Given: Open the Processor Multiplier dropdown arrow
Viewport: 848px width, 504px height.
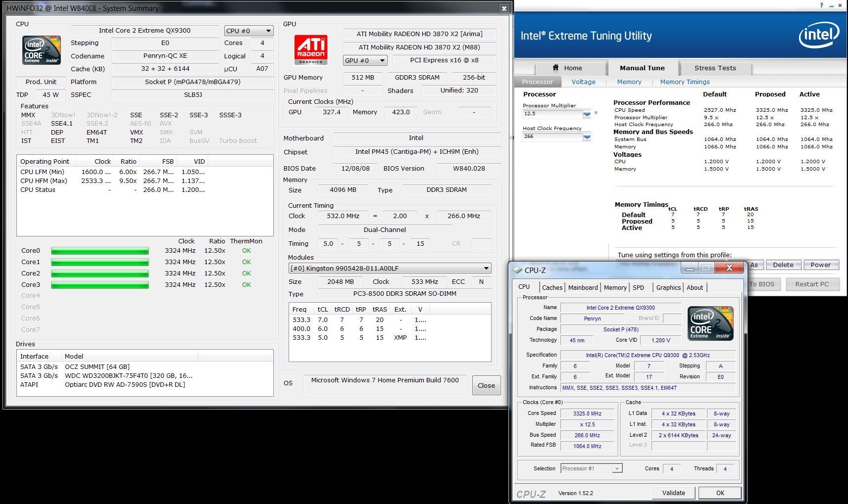Looking at the screenshot, I should (x=587, y=114).
